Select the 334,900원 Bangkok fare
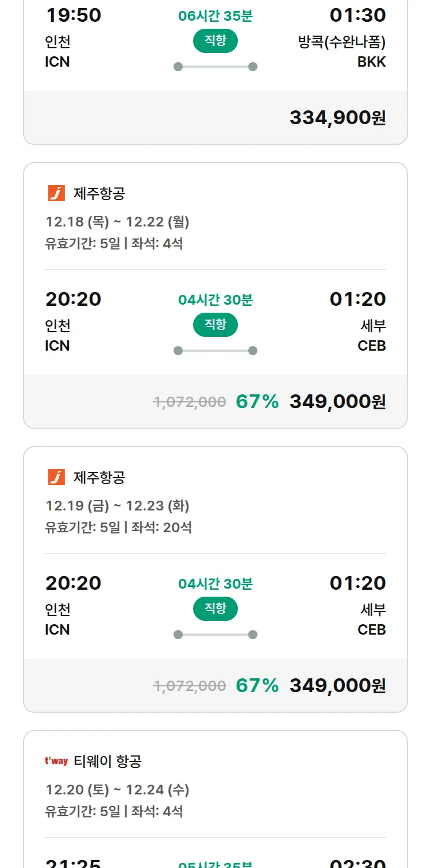This screenshot has height=868, width=431. pos(337,117)
